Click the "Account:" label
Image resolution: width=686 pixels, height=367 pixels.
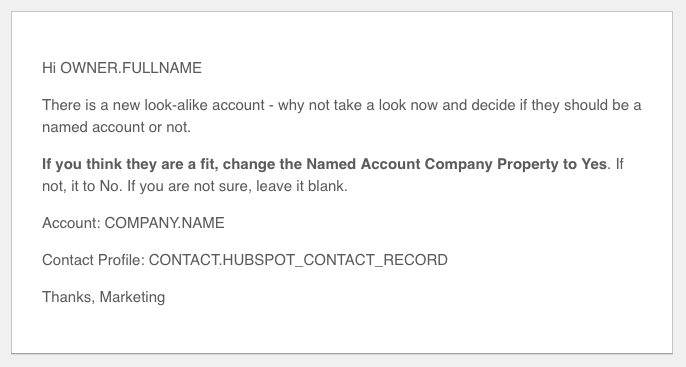coord(72,223)
